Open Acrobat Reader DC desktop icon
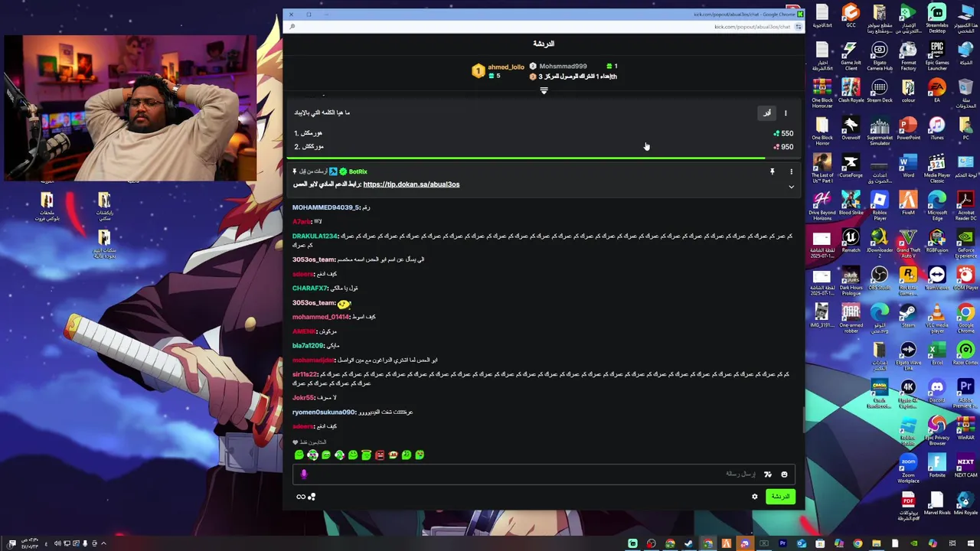Screen dimensions: 980x551 tap(965, 205)
